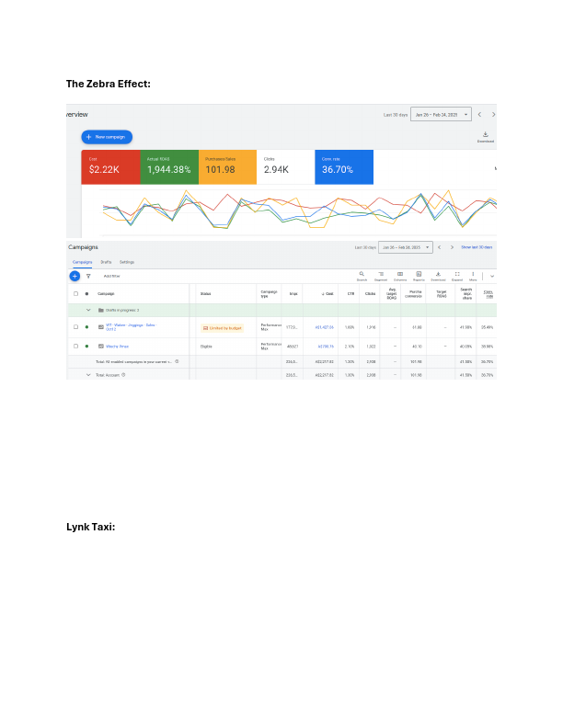The image size is (563, 728).
Task: Click the second campaign's type icon
Action: 101,347
